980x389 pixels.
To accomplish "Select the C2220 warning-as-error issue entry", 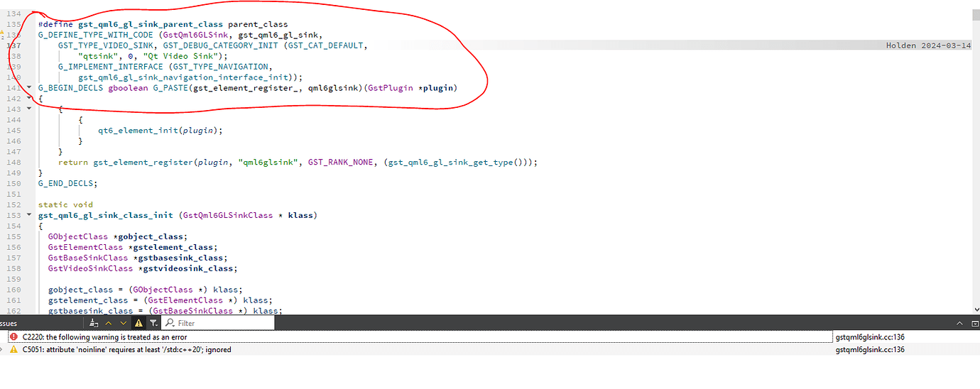I will tap(105, 336).
